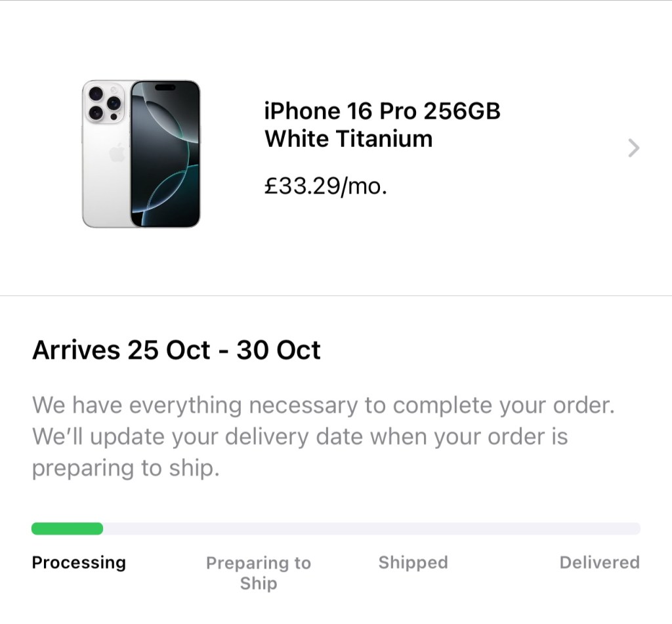Select the Shipped status step

tap(413, 562)
